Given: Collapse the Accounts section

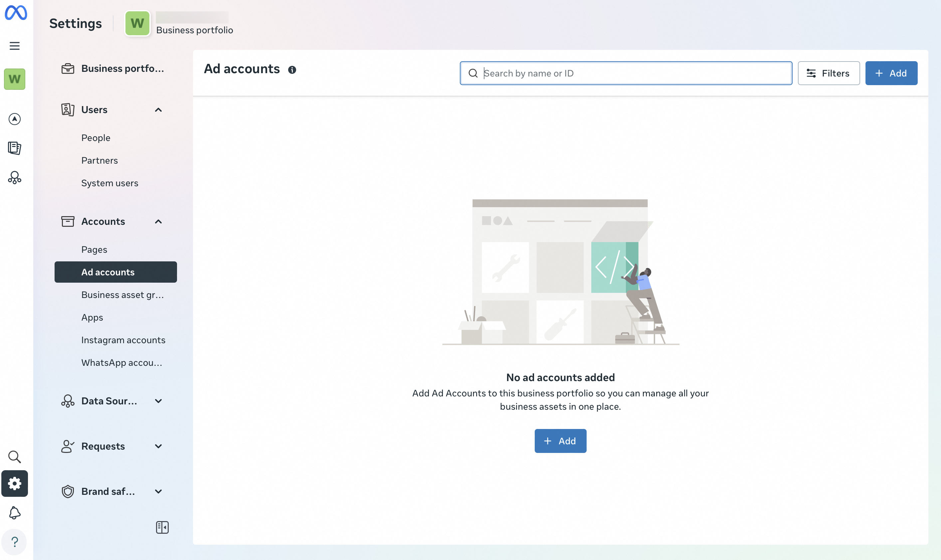Looking at the screenshot, I should (158, 221).
